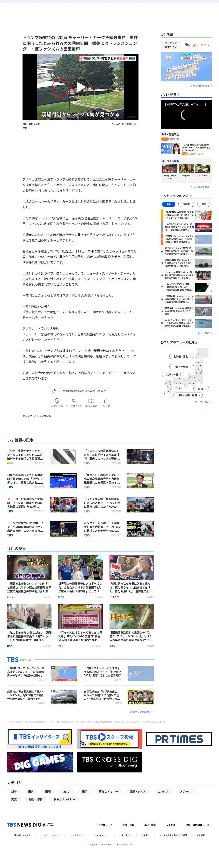
Task: Select the コロナ category chip
Action: tap(66, 792)
